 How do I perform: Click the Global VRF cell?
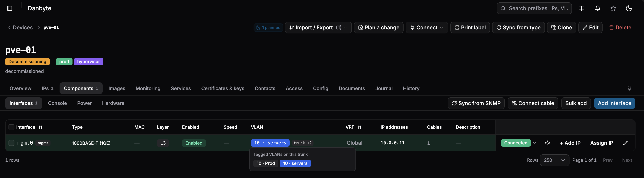(354, 143)
